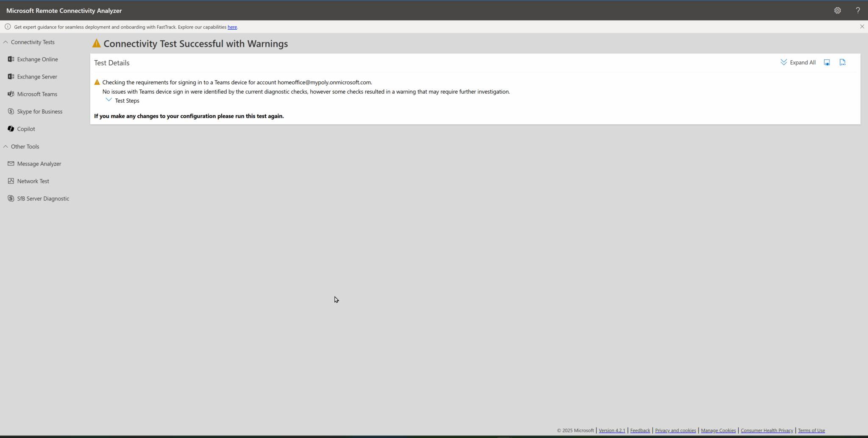Open the SfB Server Diagnostic tool
The height and width of the screenshot is (438, 868).
43,198
